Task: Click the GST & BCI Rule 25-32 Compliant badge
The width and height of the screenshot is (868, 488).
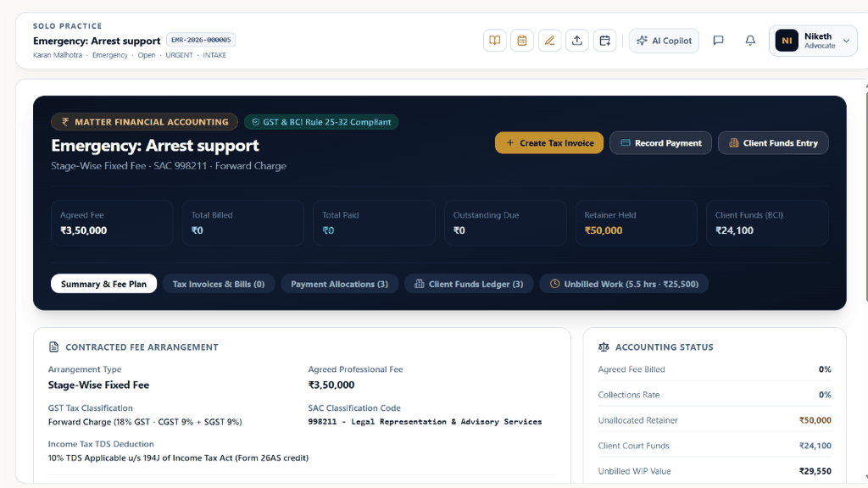Action: click(x=321, y=122)
